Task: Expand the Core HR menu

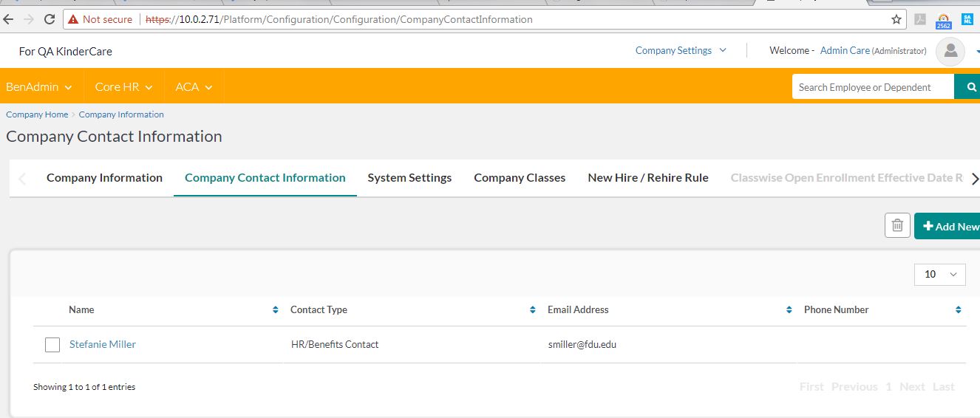Action: 123,87
